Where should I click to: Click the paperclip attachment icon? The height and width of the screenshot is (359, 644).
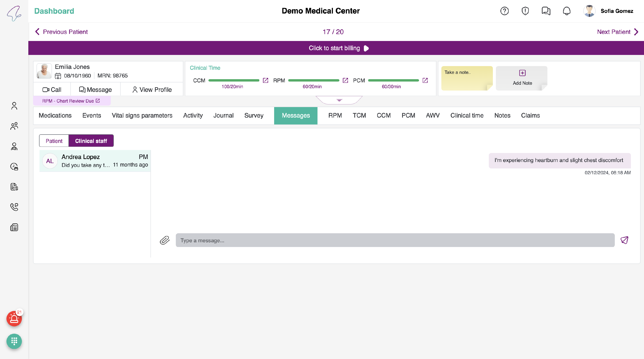[164, 240]
